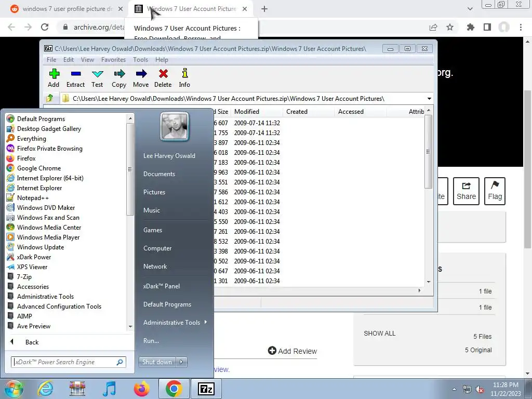The width and height of the screenshot is (532, 399).
Task: Open the Tools menu
Action: click(x=140, y=59)
